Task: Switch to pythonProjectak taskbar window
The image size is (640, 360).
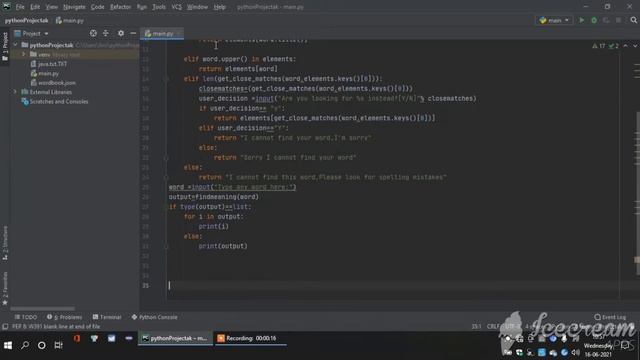Action: 175,338
